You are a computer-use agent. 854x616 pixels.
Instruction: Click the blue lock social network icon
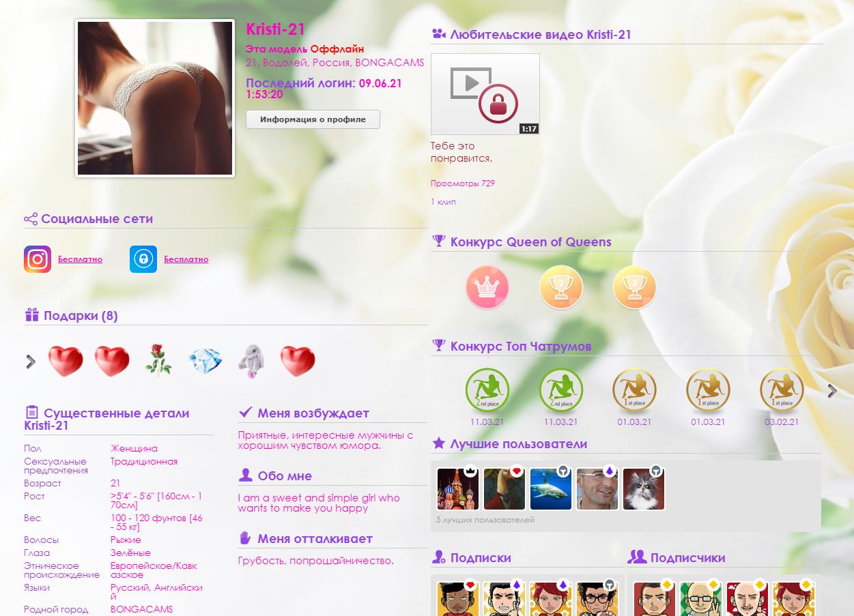click(x=143, y=259)
